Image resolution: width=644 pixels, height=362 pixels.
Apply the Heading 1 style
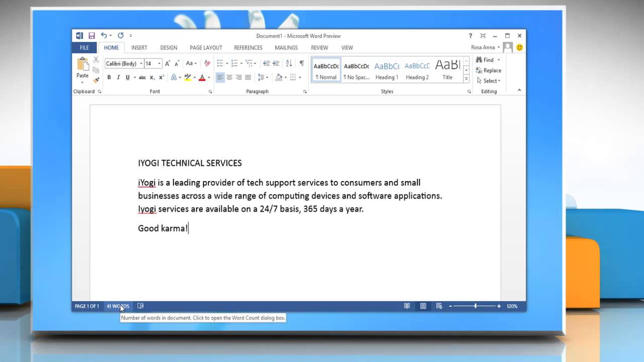coord(387,70)
